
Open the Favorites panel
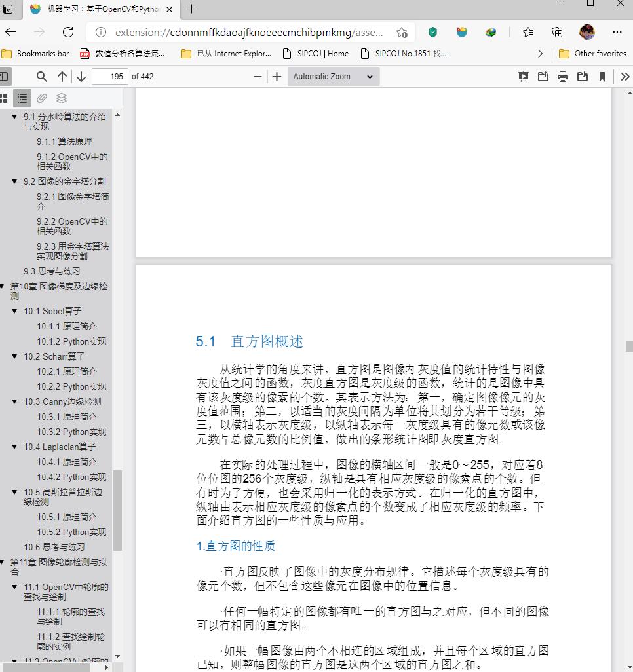pyautogui.click(x=528, y=32)
